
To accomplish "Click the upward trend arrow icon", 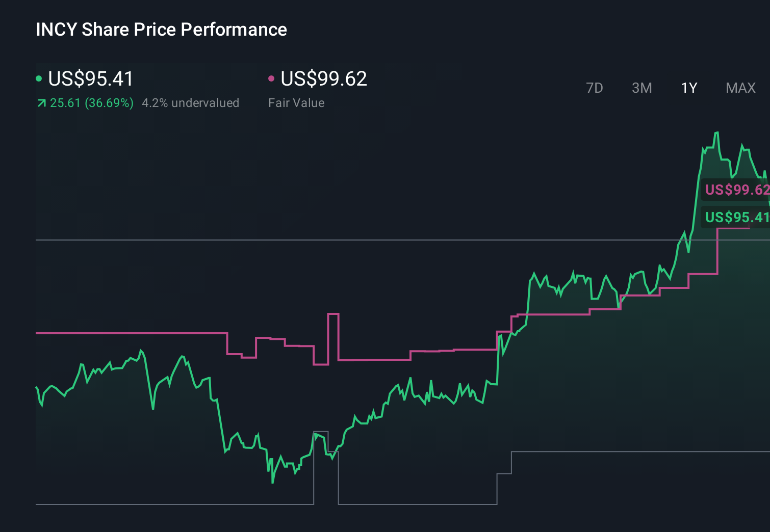I will (x=41, y=102).
